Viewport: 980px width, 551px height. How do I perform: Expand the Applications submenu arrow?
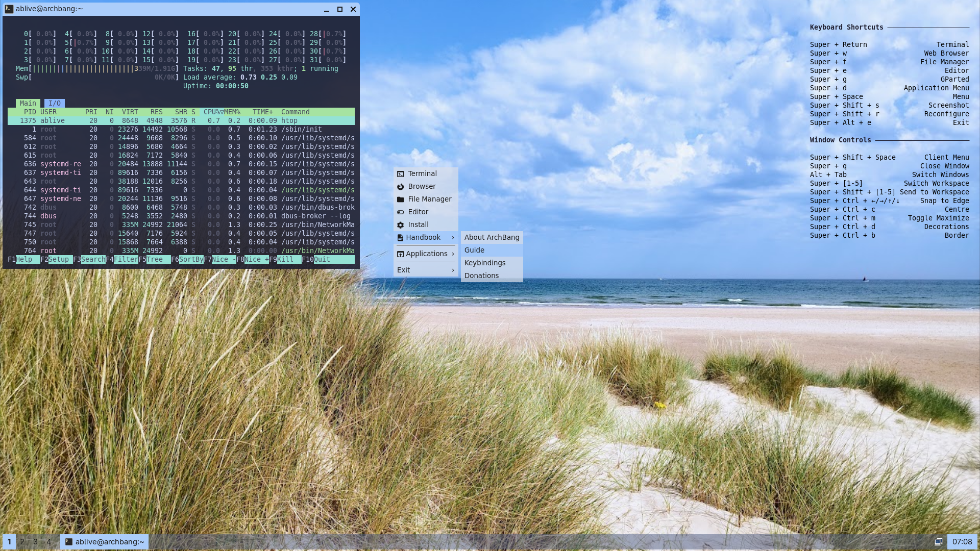[453, 254]
